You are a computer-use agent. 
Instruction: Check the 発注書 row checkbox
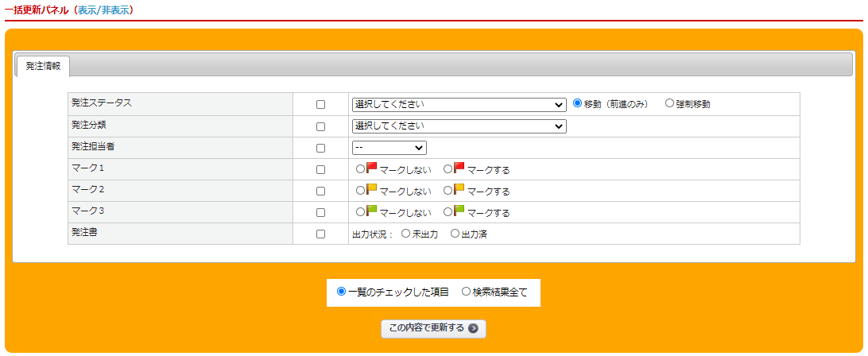coord(321,234)
